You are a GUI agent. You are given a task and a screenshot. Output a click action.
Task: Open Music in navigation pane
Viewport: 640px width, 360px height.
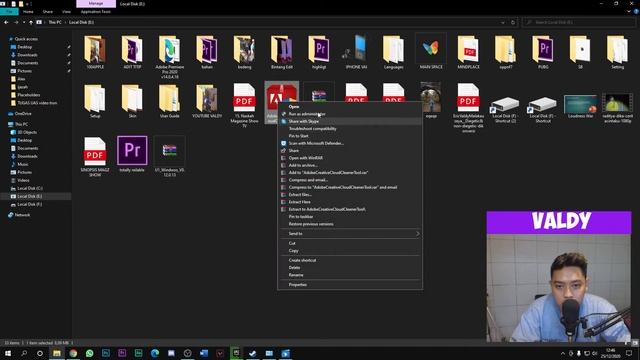(23, 164)
